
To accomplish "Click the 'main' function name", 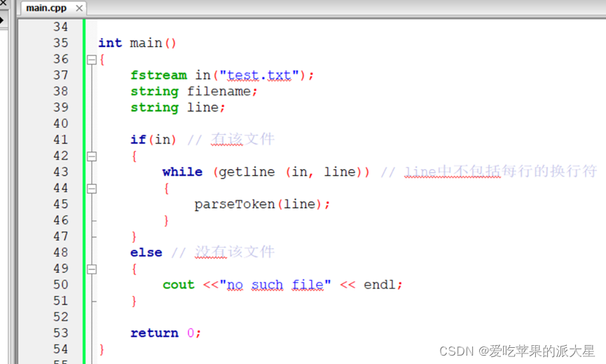I will coord(146,43).
